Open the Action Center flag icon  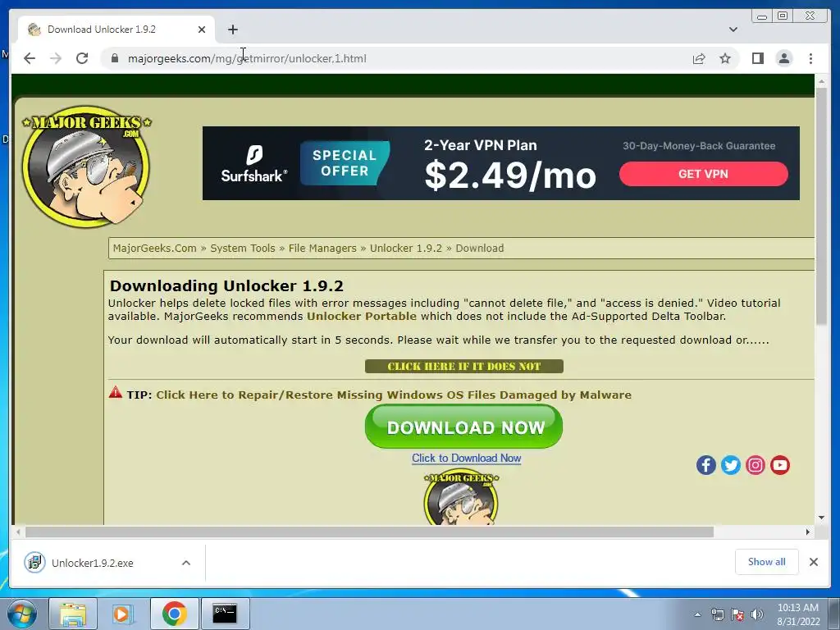737,614
